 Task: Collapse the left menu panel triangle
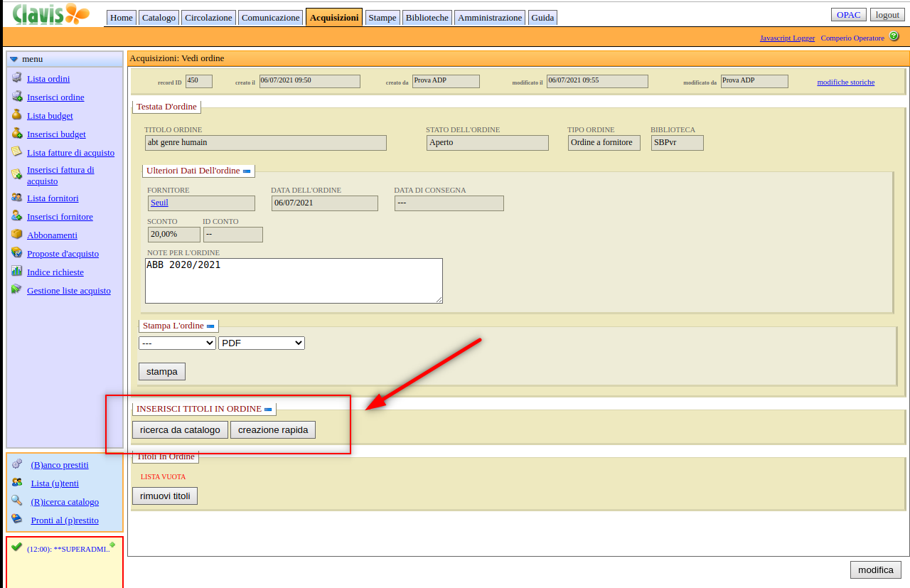click(14, 59)
